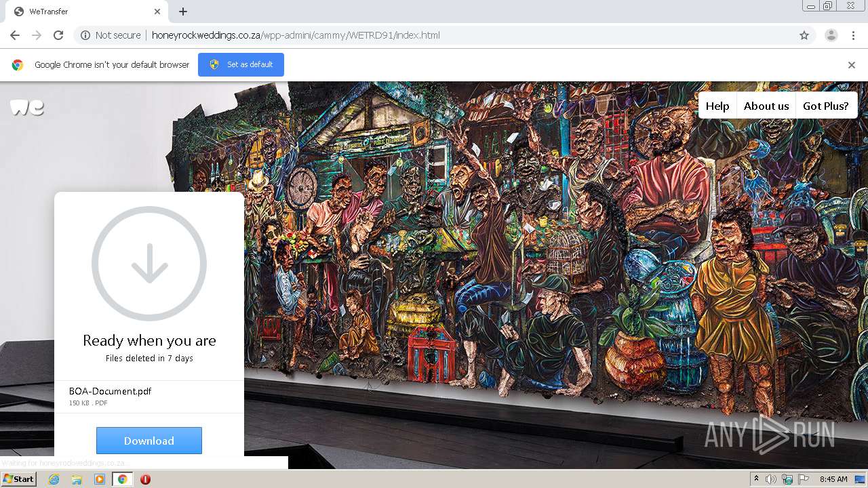Reload the page
Screen dimensions: 868x488
(58, 35)
